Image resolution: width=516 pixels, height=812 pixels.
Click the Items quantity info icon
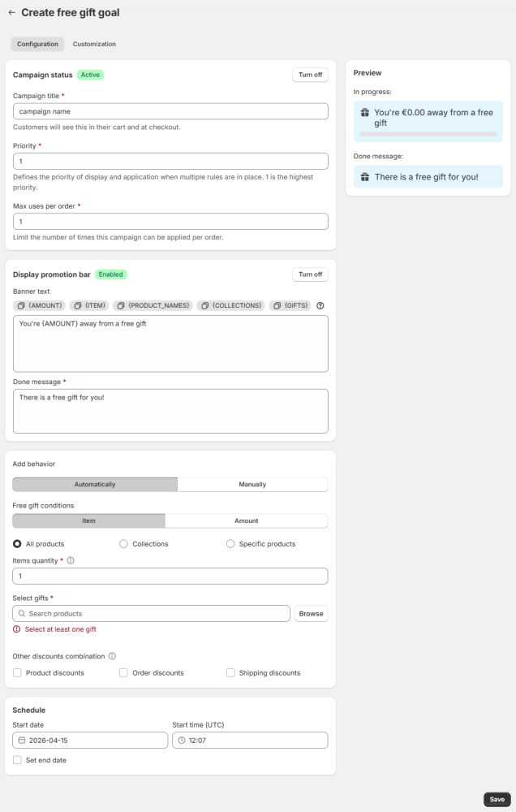(71, 560)
